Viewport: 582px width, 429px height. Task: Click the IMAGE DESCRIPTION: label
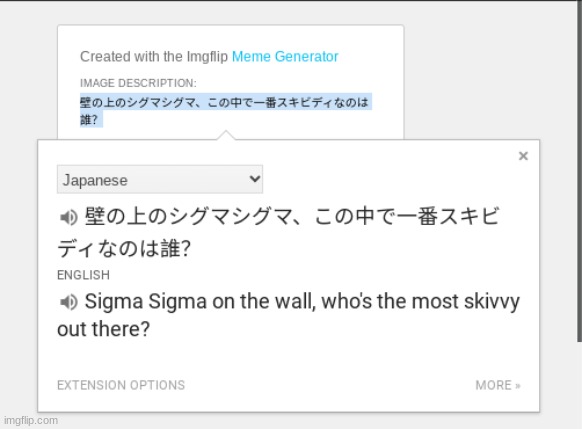pos(138,83)
